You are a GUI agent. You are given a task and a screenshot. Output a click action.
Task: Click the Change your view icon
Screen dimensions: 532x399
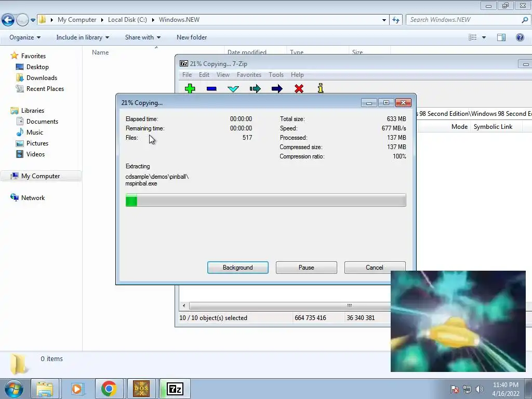tap(473, 37)
